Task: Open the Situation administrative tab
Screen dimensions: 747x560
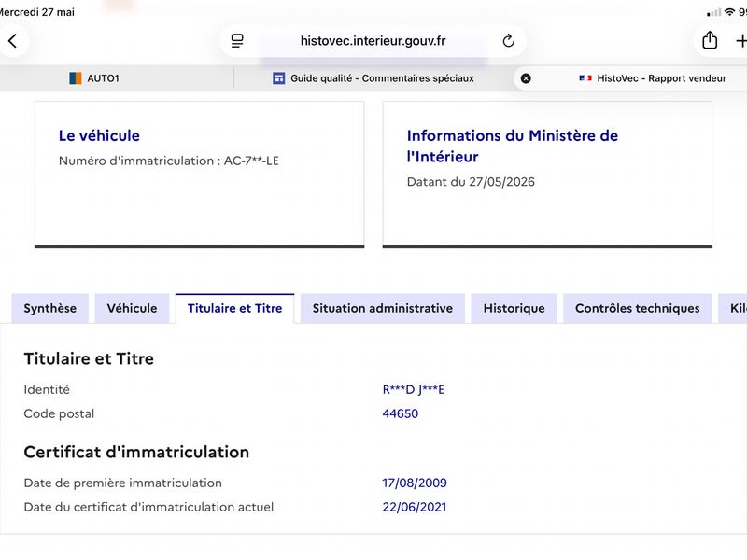Action: click(x=383, y=309)
